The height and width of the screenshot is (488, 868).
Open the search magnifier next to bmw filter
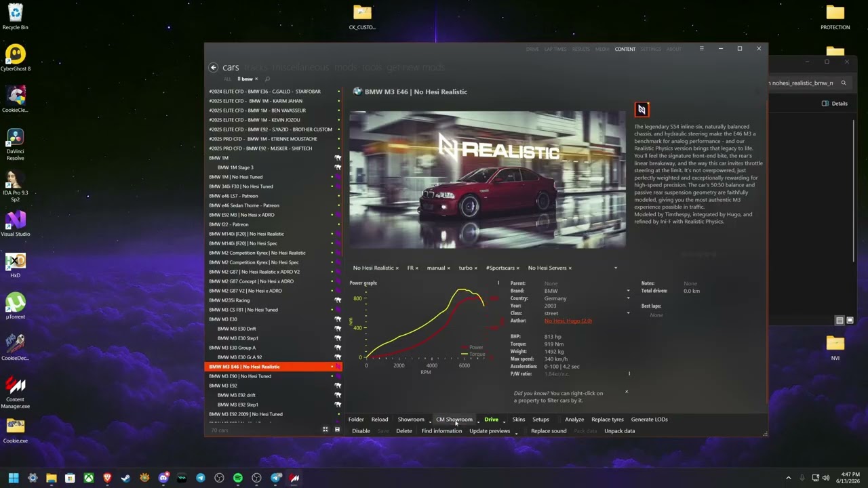point(267,79)
